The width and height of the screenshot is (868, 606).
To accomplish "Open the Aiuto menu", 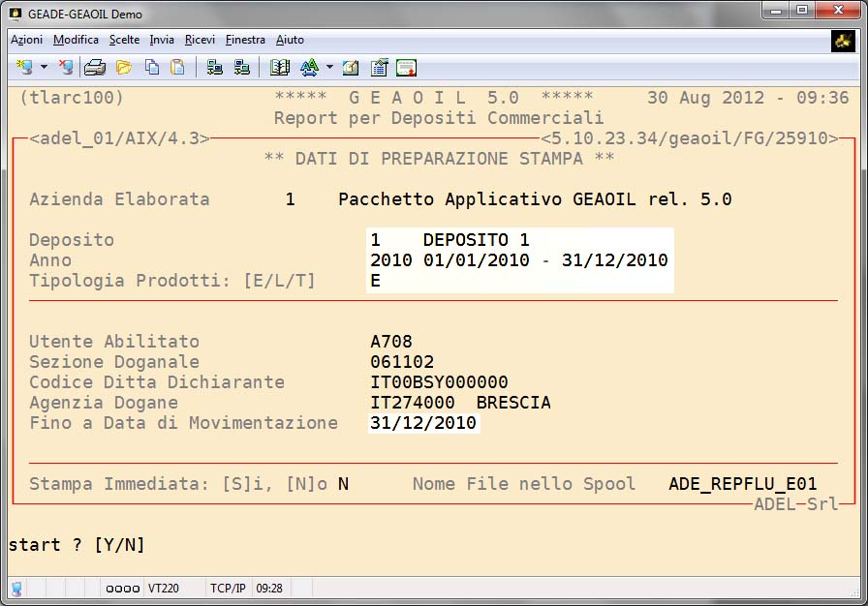I will (x=290, y=40).
